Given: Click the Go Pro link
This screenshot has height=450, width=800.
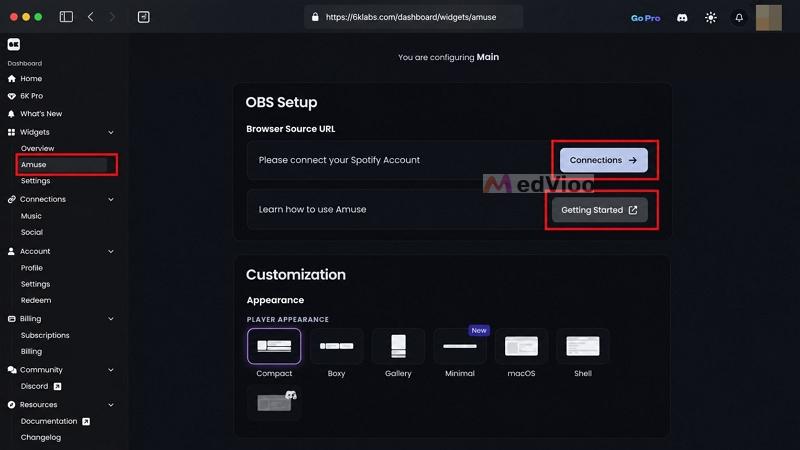Looking at the screenshot, I should [645, 18].
